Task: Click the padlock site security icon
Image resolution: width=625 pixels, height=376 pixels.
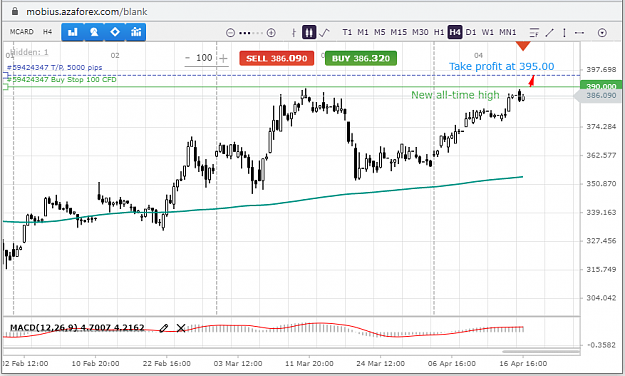Action: point(15,11)
